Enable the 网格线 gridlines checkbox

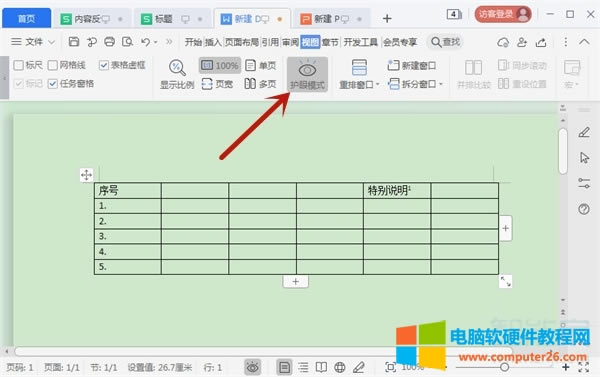pyautogui.click(x=53, y=65)
